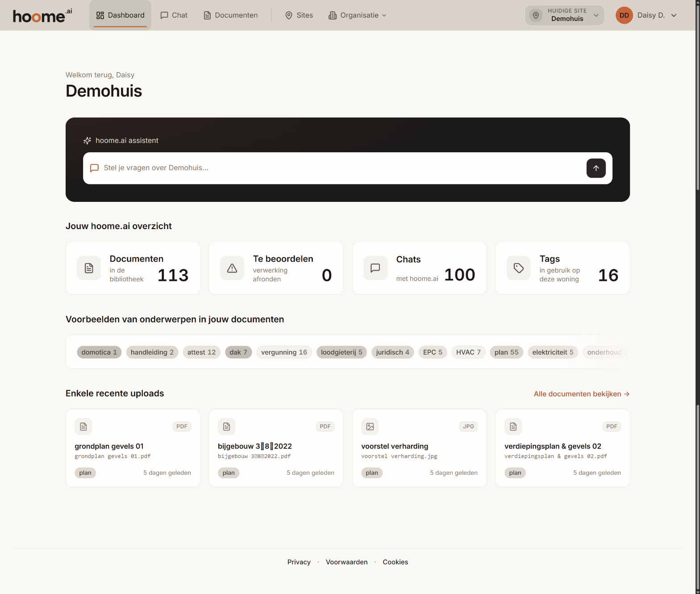This screenshot has width=700, height=594.
Task: Click the hoome.ai logo
Action: coord(42,16)
